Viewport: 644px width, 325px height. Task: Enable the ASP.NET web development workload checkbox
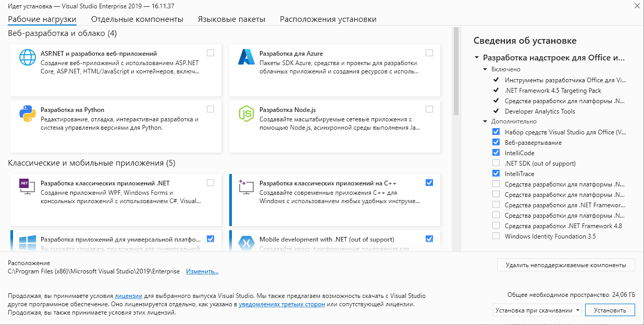pyautogui.click(x=210, y=53)
